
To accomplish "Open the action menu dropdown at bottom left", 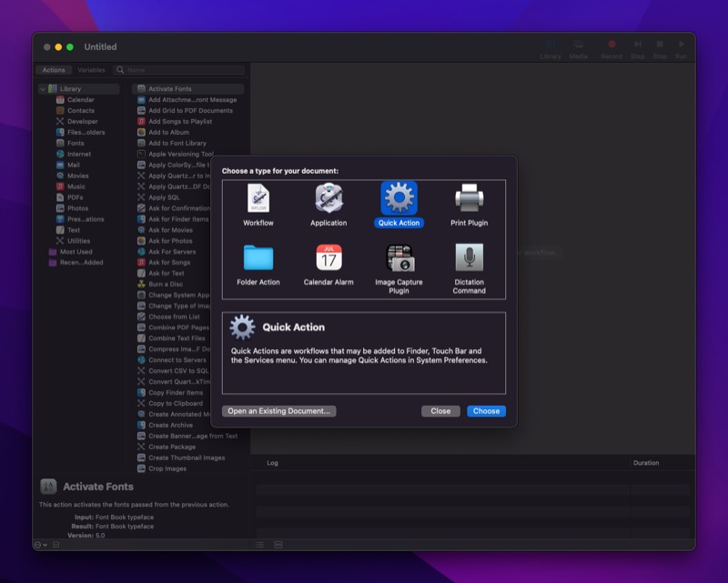I will coord(40,545).
